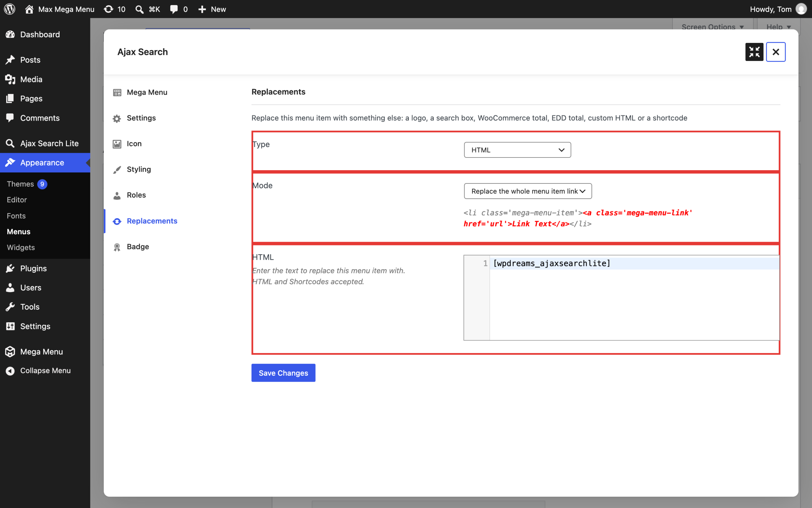Open Ajax Search Lite in sidebar
The image size is (812, 508).
pyautogui.click(x=45, y=144)
